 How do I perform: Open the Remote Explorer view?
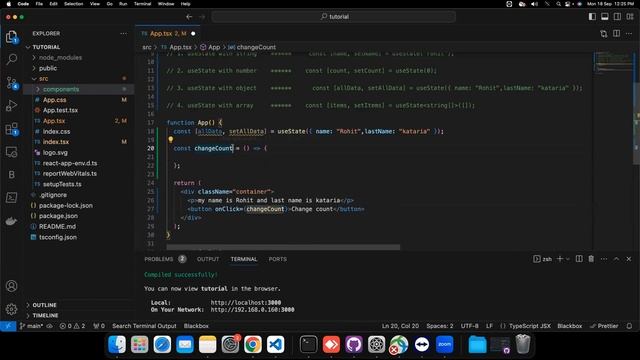11,152
